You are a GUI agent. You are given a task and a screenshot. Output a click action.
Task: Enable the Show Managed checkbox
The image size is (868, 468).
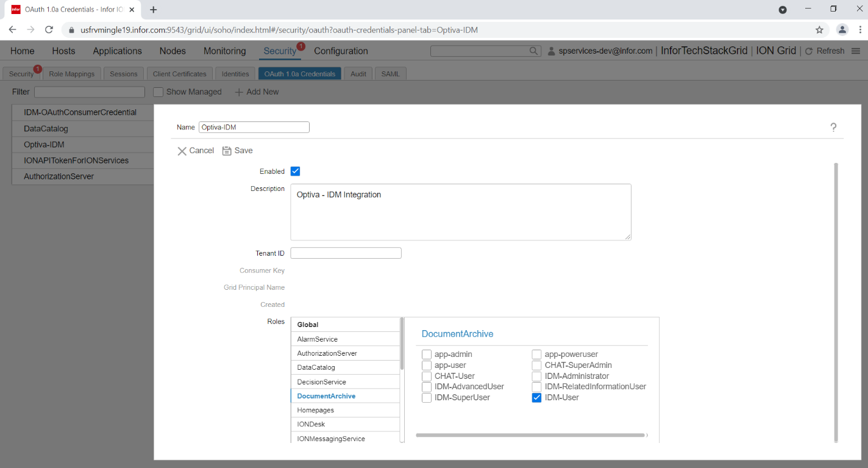coord(158,92)
